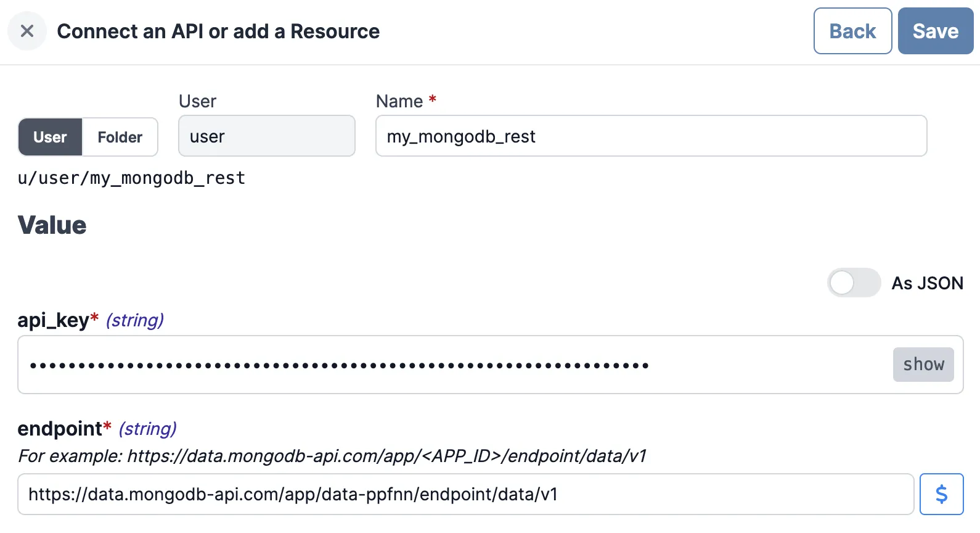The image size is (980, 533).
Task: Go Back to the previous step
Action: (x=852, y=31)
